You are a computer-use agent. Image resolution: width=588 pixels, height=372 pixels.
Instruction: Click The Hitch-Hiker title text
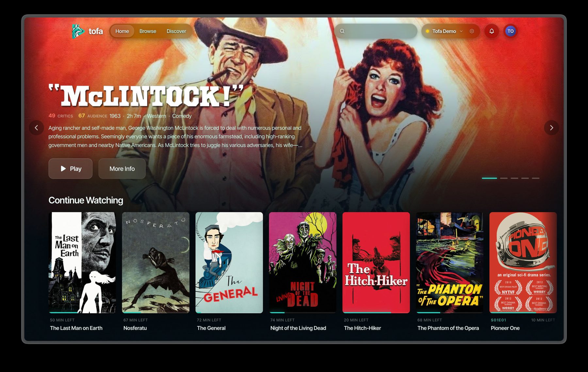click(x=363, y=328)
